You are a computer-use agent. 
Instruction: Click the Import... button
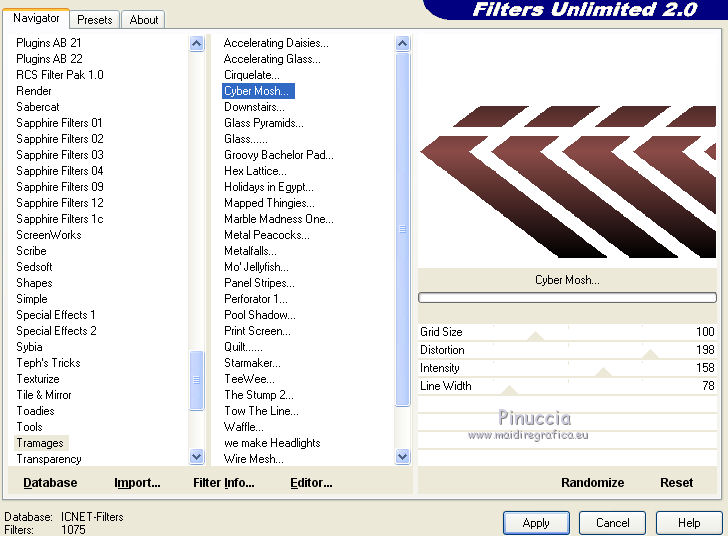(x=137, y=483)
